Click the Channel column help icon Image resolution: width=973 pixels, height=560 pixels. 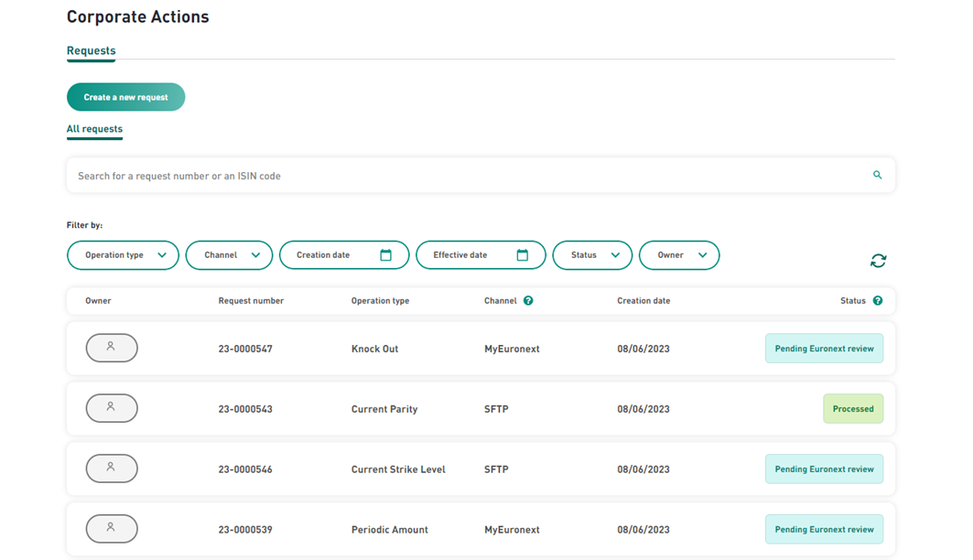[528, 300]
